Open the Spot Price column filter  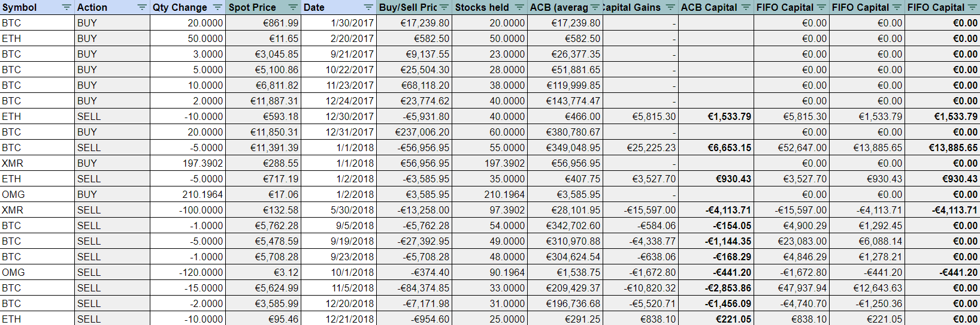pyautogui.click(x=293, y=7)
